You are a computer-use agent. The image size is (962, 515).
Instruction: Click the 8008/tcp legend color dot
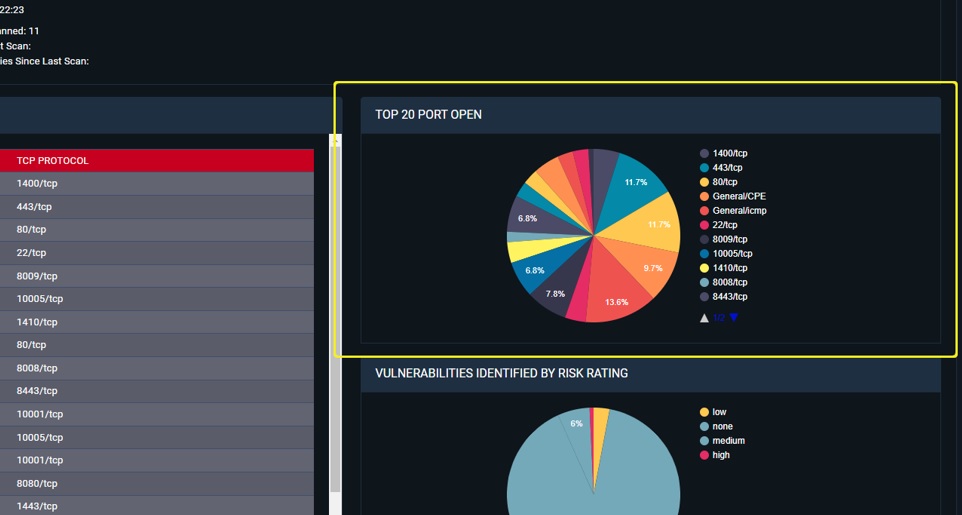(x=704, y=282)
